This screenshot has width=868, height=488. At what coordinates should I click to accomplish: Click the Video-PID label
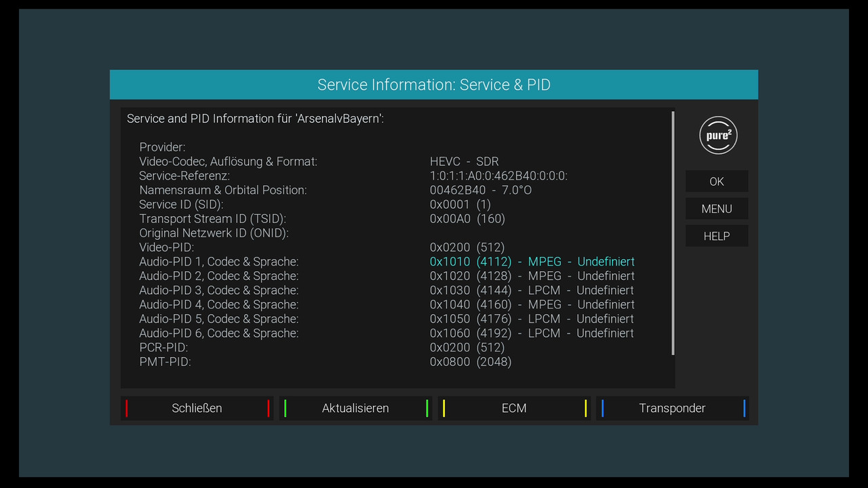tap(166, 247)
